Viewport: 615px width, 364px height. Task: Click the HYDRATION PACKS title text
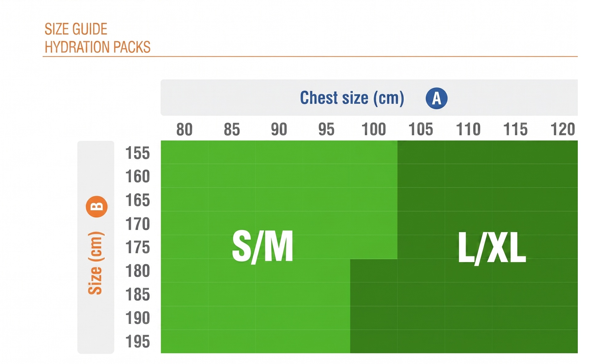coord(97,47)
